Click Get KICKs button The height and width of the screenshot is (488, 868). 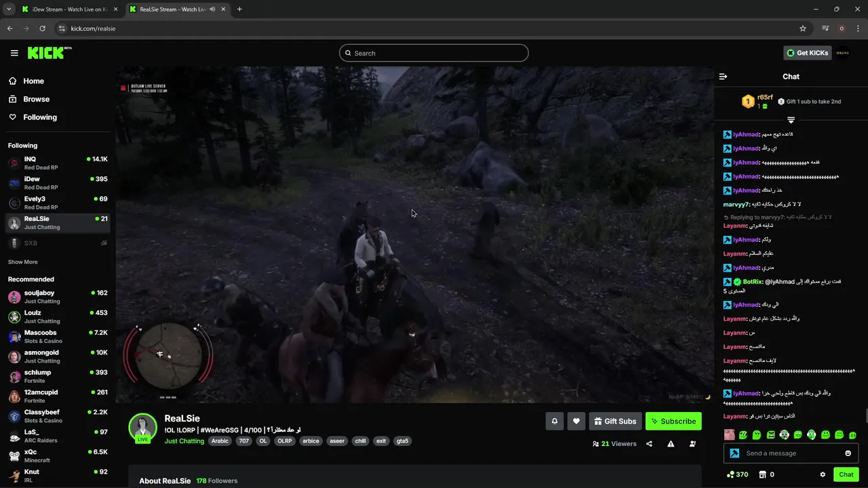[807, 53]
